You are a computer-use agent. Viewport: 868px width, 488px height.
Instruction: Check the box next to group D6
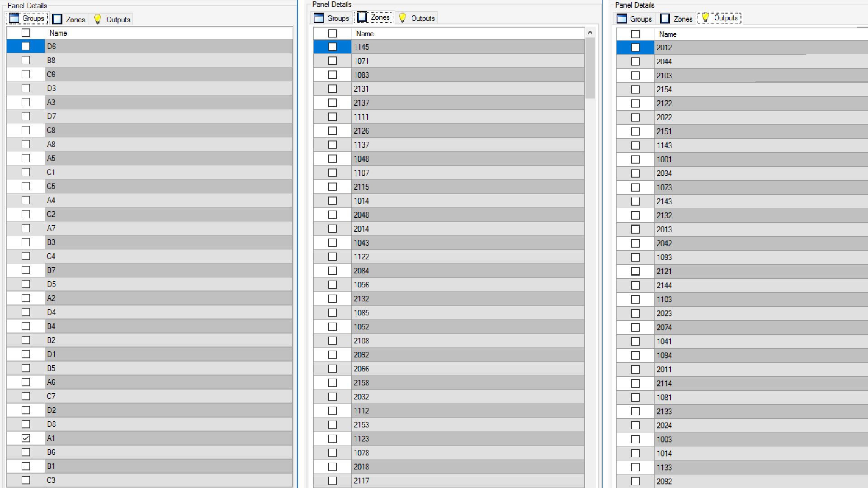[x=26, y=46]
